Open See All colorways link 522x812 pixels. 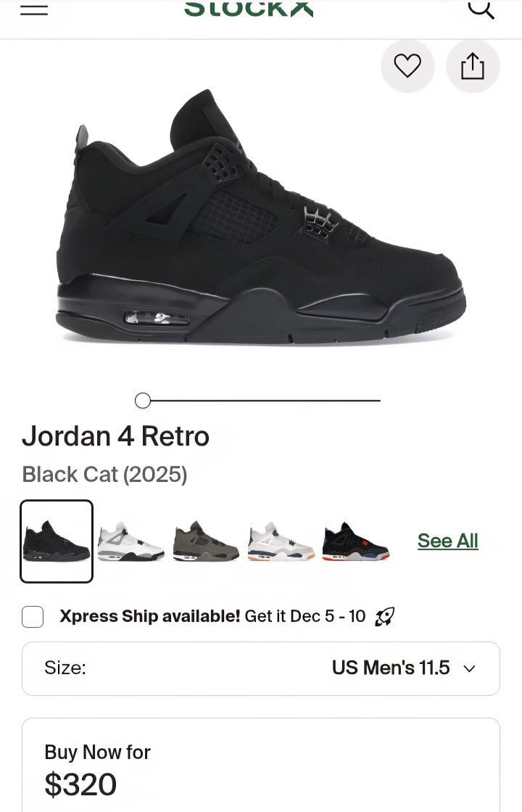point(447,540)
